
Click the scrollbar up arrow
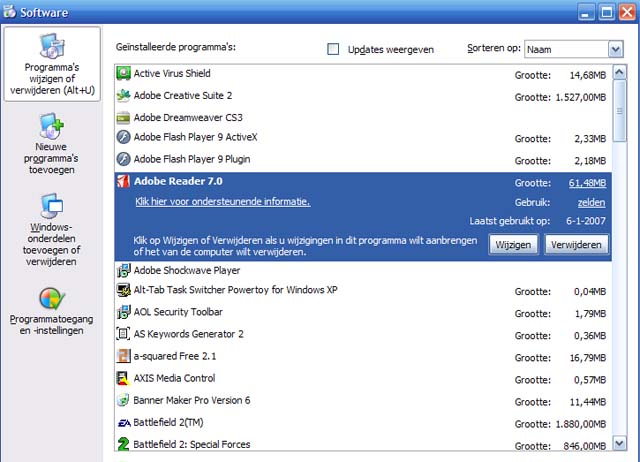[x=620, y=73]
